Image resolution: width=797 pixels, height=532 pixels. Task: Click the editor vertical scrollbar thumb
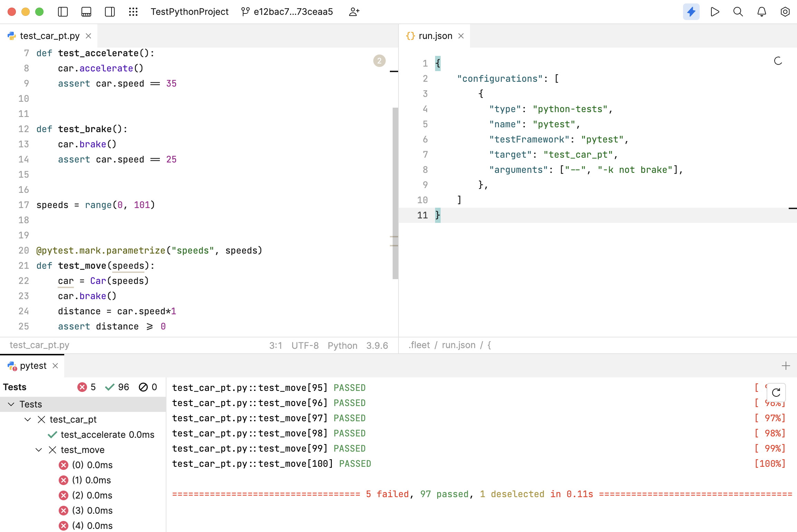(x=395, y=193)
